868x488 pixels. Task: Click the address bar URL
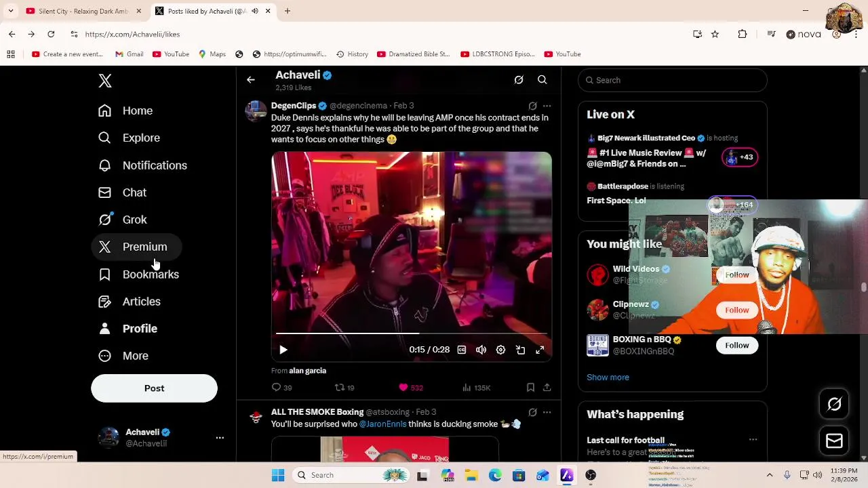(x=132, y=34)
